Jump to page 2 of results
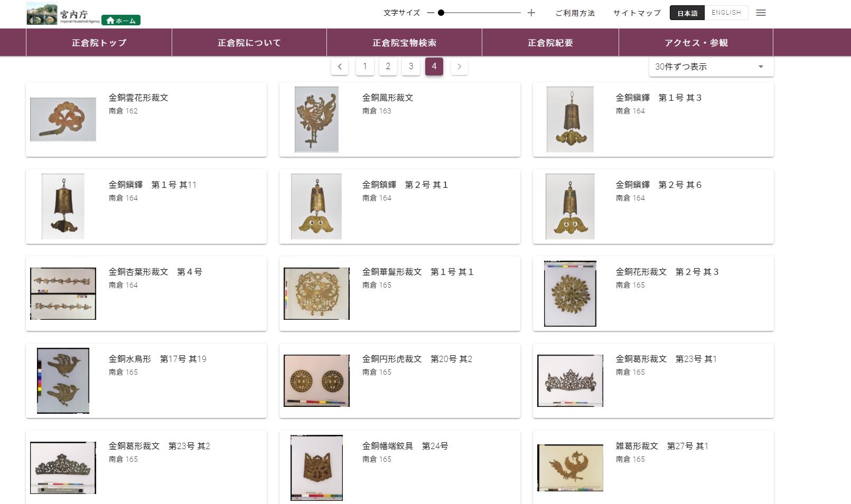The image size is (851, 504). [x=388, y=66]
